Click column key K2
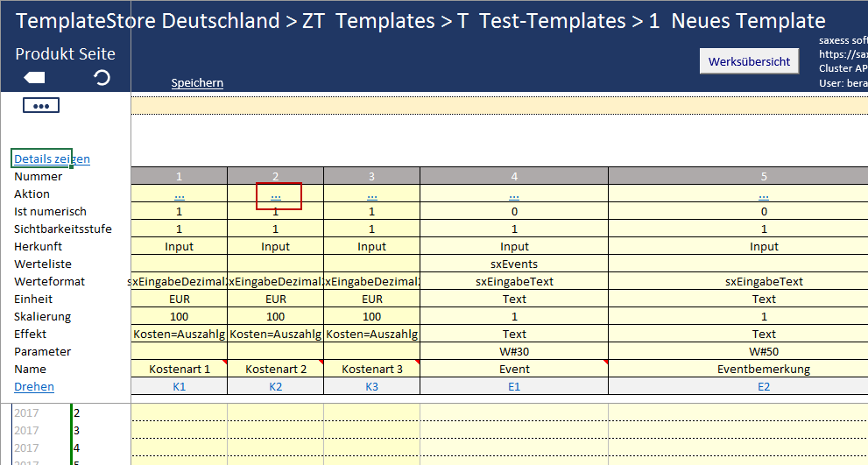 click(x=276, y=386)
